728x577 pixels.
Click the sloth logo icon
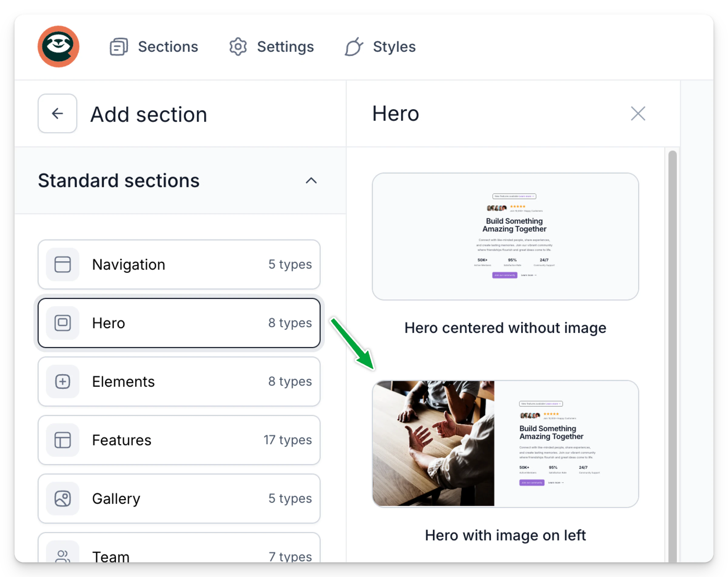[x=59, y=47]
